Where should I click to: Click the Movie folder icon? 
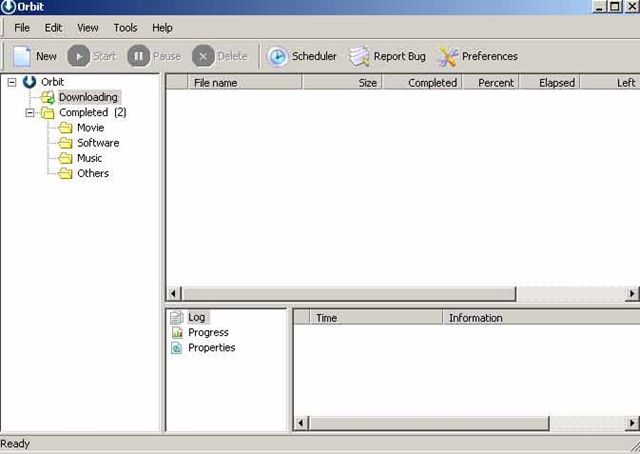coord(65,128)
